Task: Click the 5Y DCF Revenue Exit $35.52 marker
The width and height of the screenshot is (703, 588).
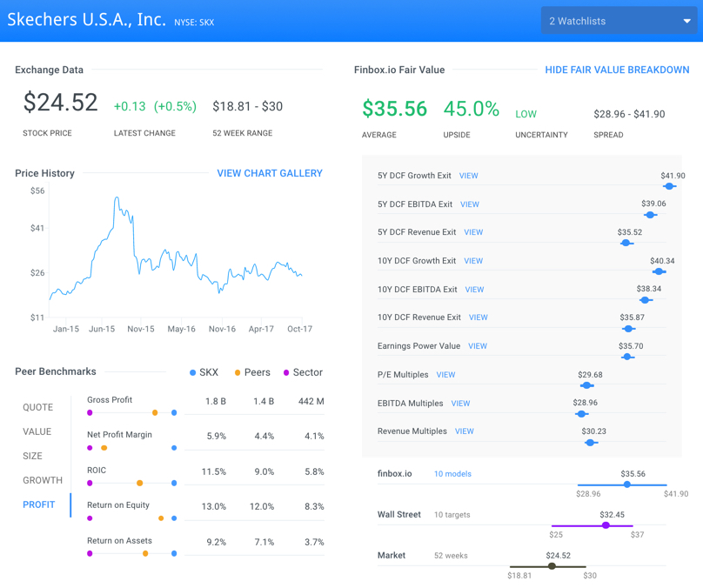Action: tap(626, 243)
